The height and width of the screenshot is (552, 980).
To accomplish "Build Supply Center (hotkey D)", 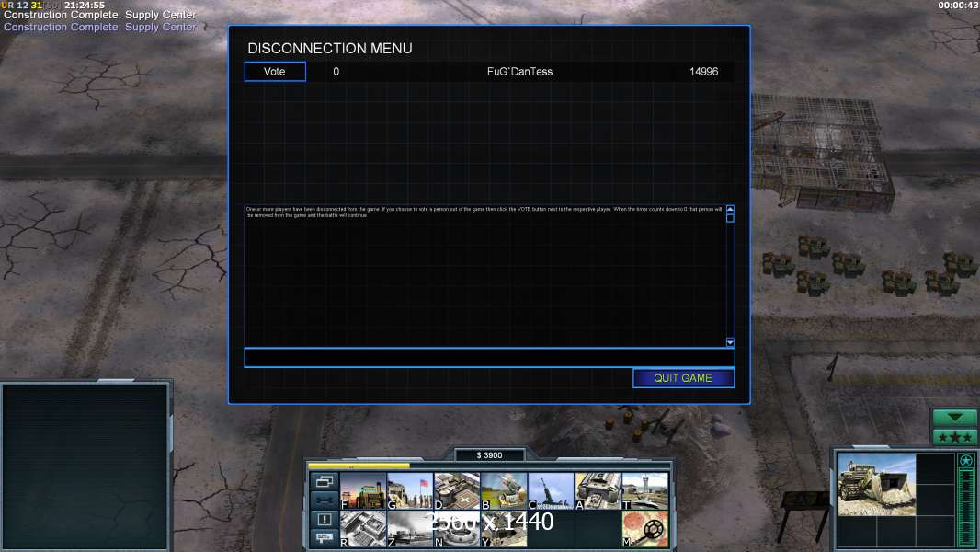I will [x=457, y=490].
